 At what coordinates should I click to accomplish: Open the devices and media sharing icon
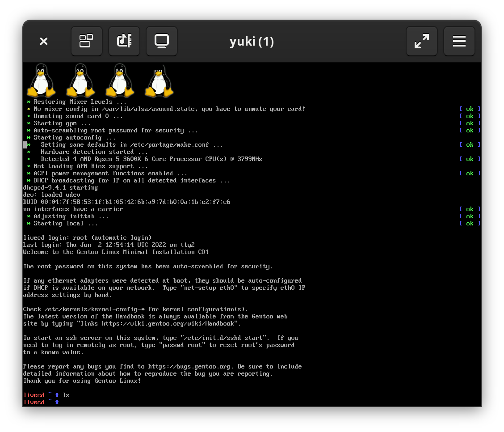124,41
